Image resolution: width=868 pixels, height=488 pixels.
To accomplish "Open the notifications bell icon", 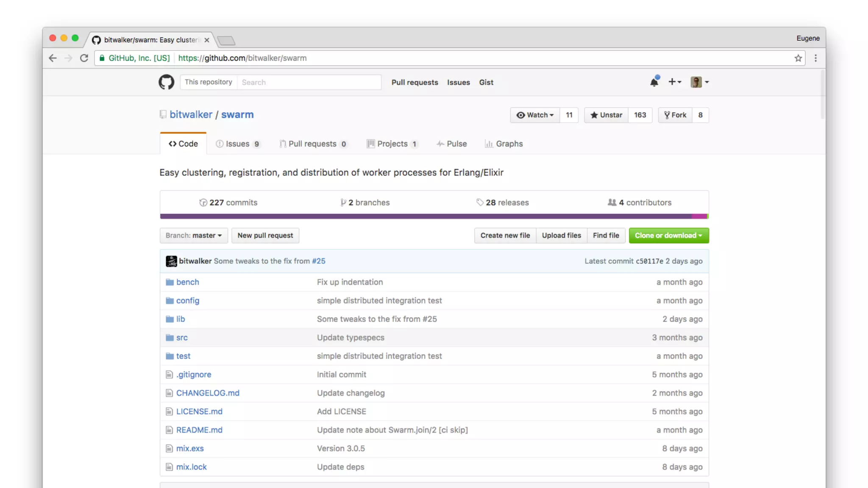I will tap(654, 82).
